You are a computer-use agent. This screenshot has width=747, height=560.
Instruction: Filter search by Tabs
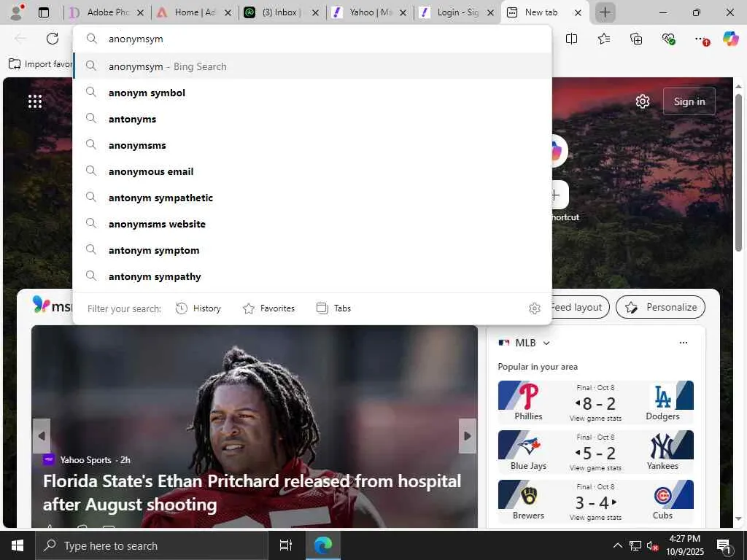pyautogui.click(x=333, y=308)
